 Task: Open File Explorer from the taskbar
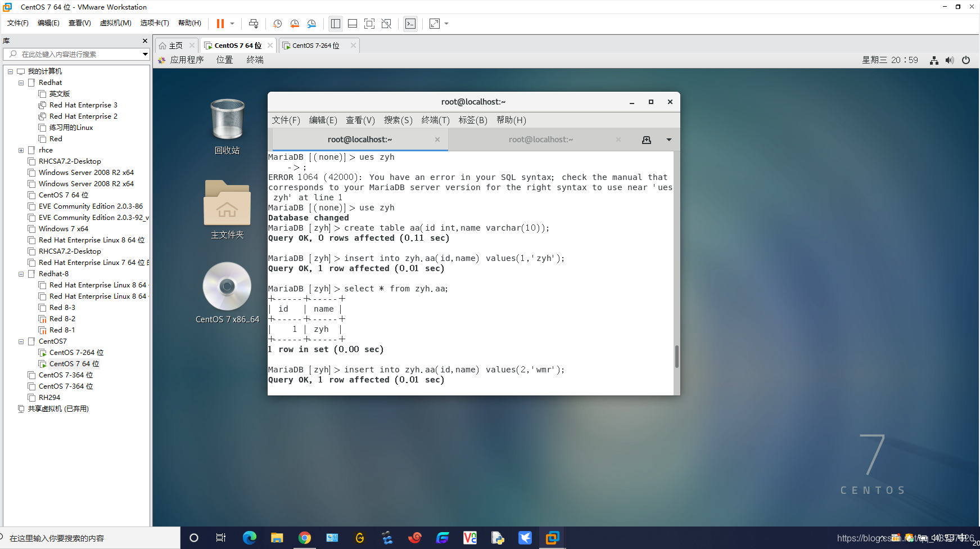(277, 538)
